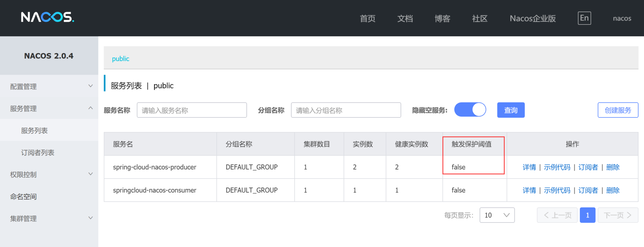The image size is (644, 247).
Task: View 订阅者 for spring-cloud-nacos-producer
Action: click(588, 167)
